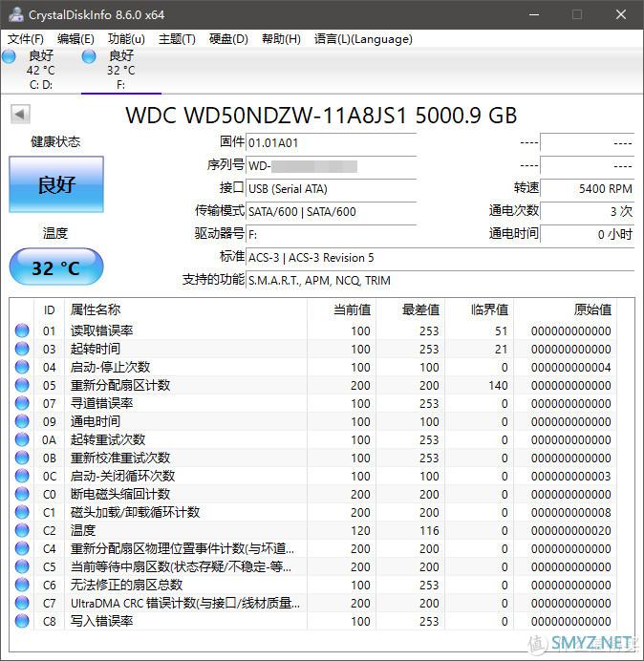Click the status dot for ID 09 通电时间 row
This screenshot has height=661, width=644.
click(22, 421)
